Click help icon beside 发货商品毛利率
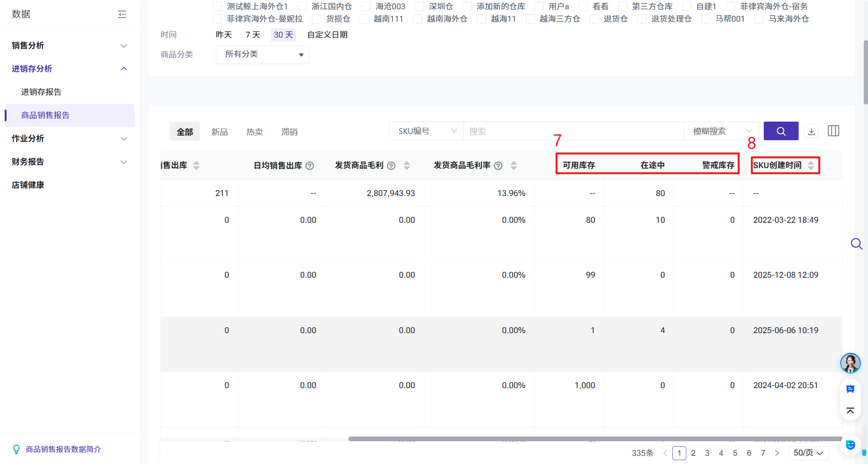Viewport: 868px width, 464px height. point(498,166)
